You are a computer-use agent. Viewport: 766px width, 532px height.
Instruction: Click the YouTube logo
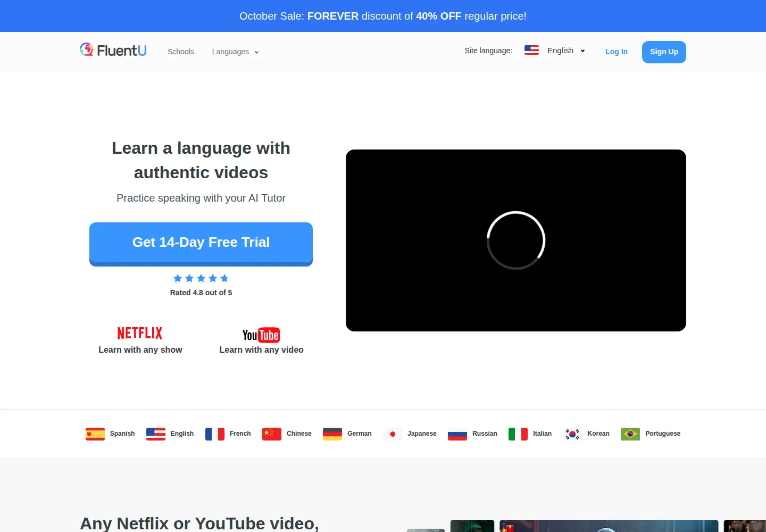point(261,335)
